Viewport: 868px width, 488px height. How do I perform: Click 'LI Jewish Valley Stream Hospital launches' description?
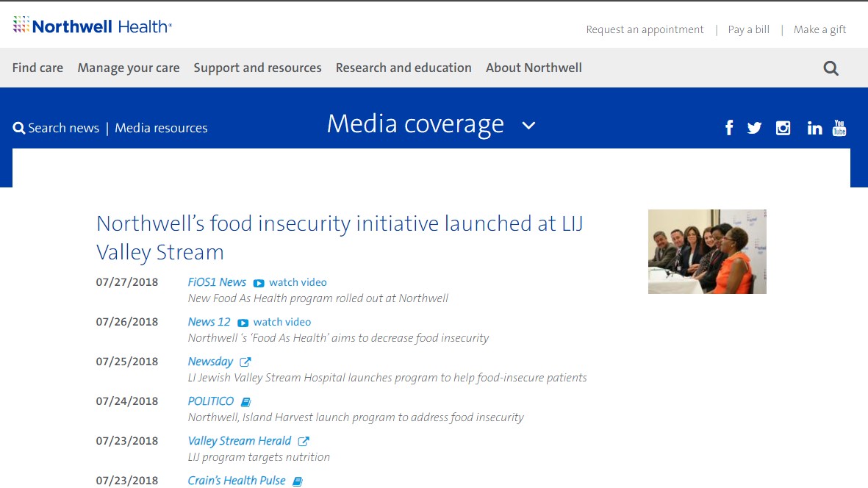[x=387, y=378]
